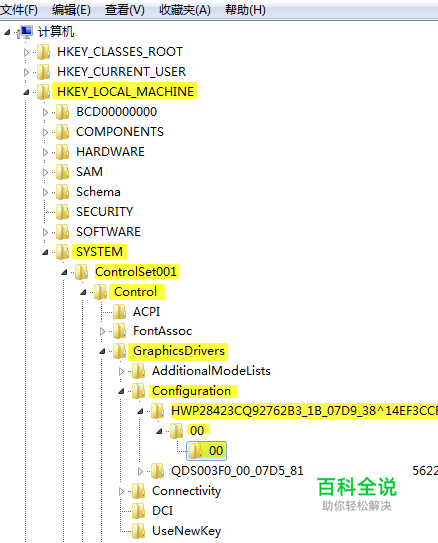438x543 pixels.
Task: Select the SYSTEM key label
Action: pyautogui.click(x=99, y=251)
